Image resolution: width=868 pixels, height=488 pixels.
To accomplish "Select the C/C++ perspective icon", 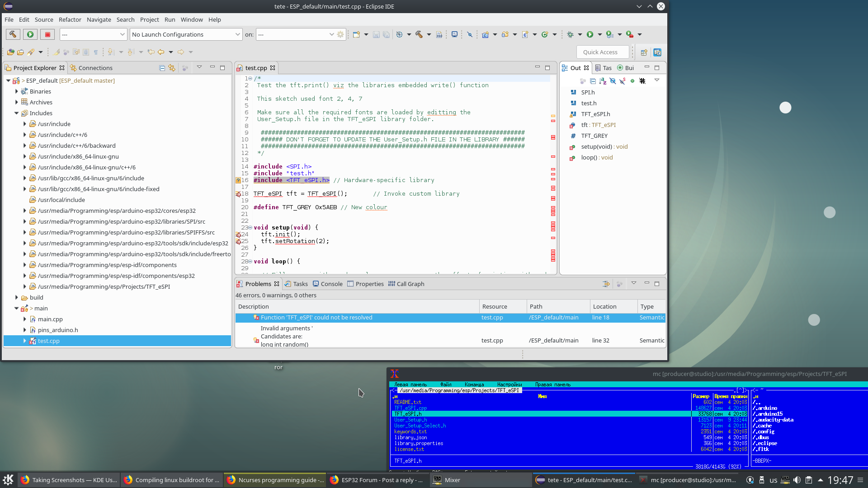I will click(x=657, y=52).
